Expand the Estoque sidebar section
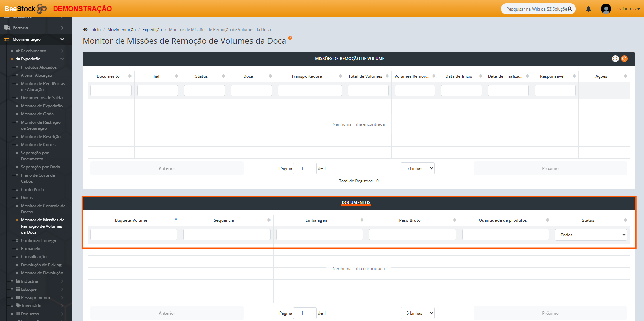644x321 pixels. [29, 289]
